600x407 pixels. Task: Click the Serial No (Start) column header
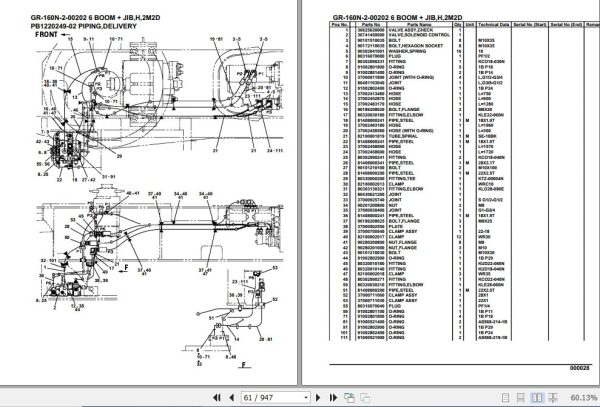click(x=530, y=24)
